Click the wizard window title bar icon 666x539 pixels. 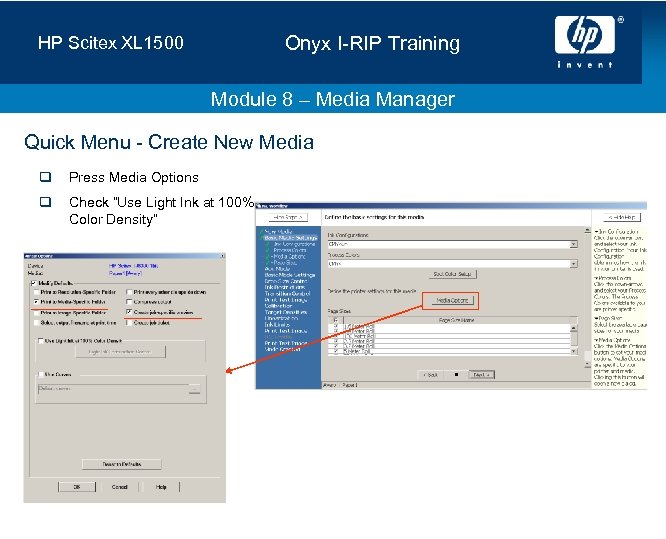259,206
